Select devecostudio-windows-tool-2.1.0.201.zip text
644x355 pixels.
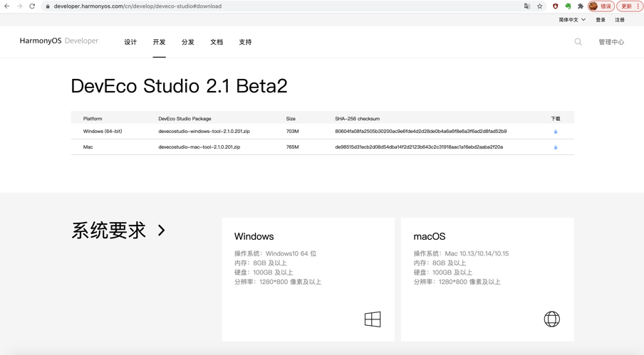204,131
